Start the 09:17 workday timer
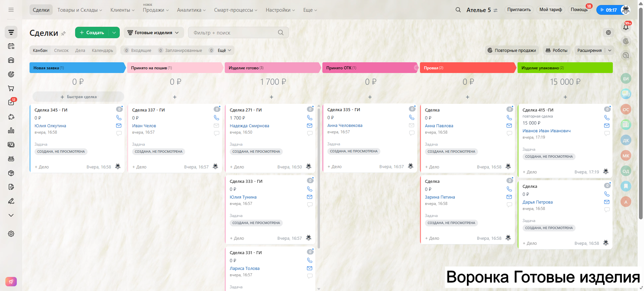Screen dimensions: 644x291 pyautogui.click(x=609, y=10)
